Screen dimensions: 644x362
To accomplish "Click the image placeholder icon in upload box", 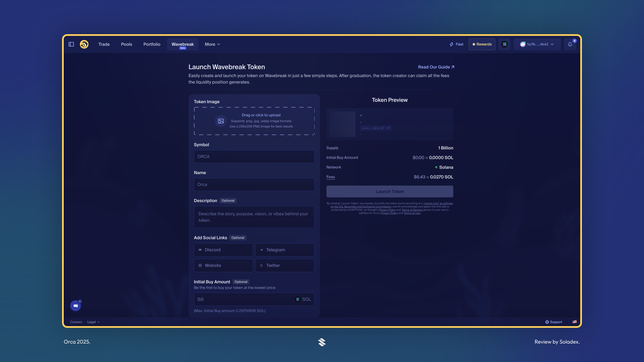I will coord(221,121).
